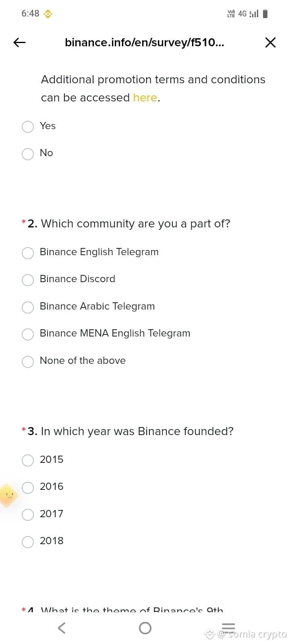
Task: Tap Android home circle button
Action: pyautogui.click(x=145, y=628)
